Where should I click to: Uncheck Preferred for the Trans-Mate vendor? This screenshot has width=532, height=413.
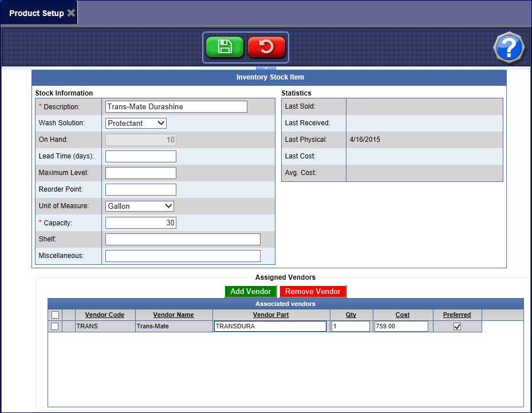click(x=457, y=326)
